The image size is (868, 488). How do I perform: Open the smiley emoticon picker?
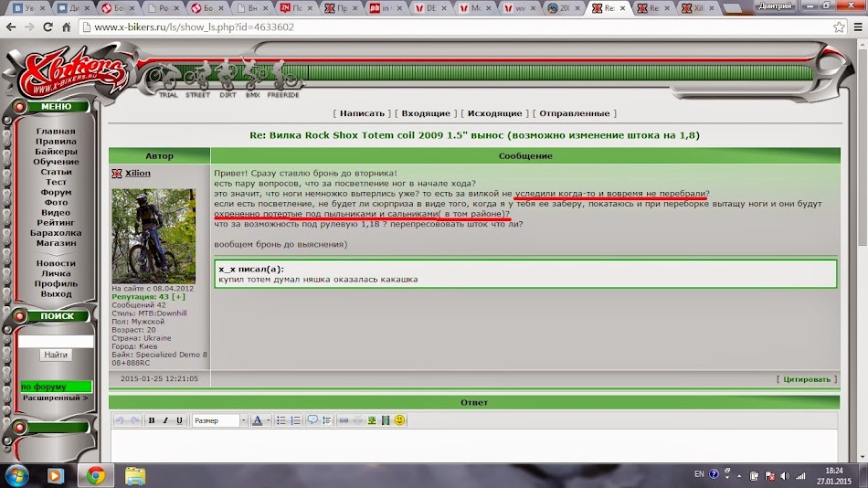pos(399,420)
